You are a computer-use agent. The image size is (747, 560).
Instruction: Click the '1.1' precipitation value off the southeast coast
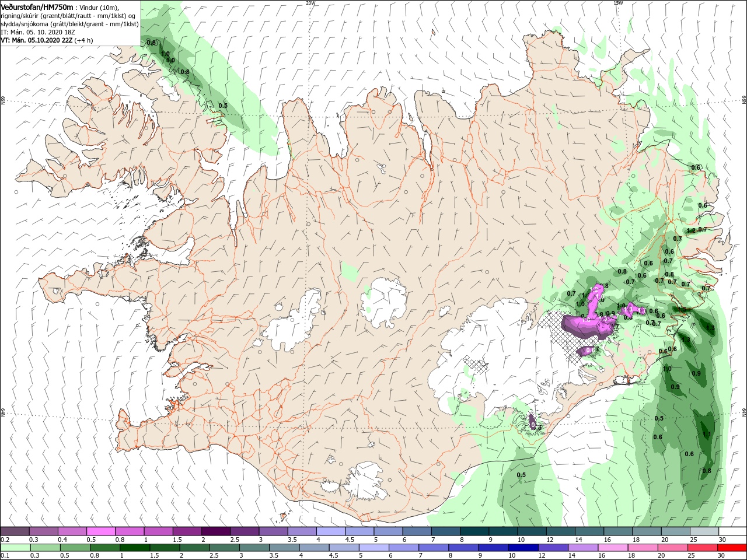pyautogui.click(x=706, y=434)
